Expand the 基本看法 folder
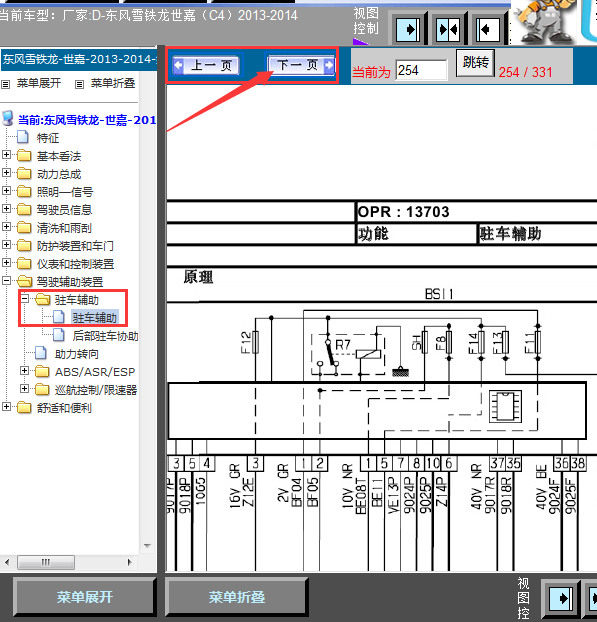This screenshot has height=622, width=597. click(6, 155)
